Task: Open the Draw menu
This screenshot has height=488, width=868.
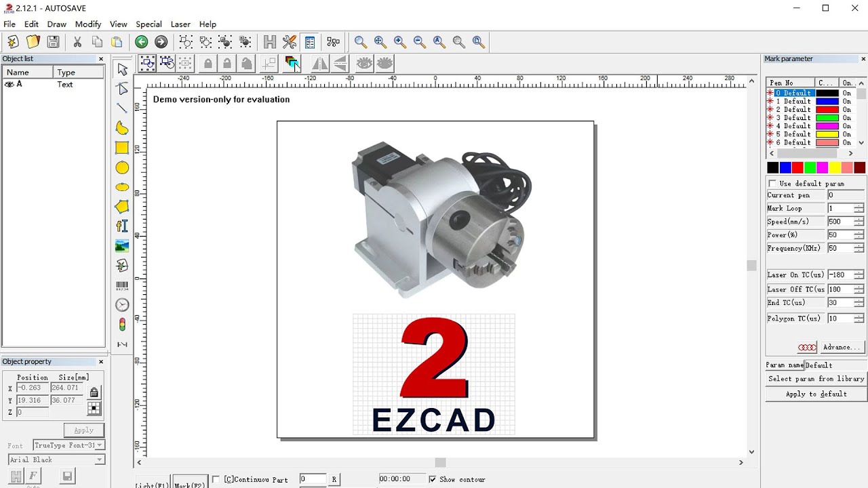Action: click(x=56, y=24)
